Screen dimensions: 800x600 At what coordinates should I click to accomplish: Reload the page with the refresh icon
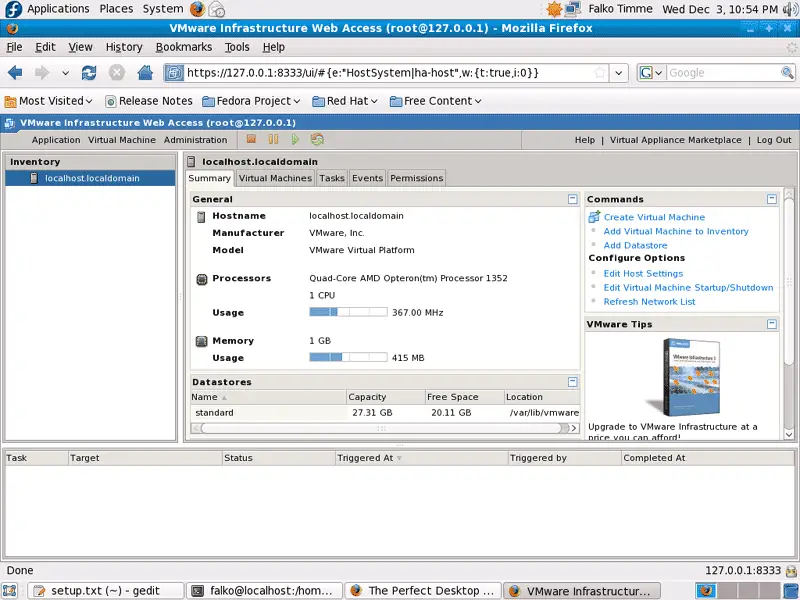click(x=89, y=73)
